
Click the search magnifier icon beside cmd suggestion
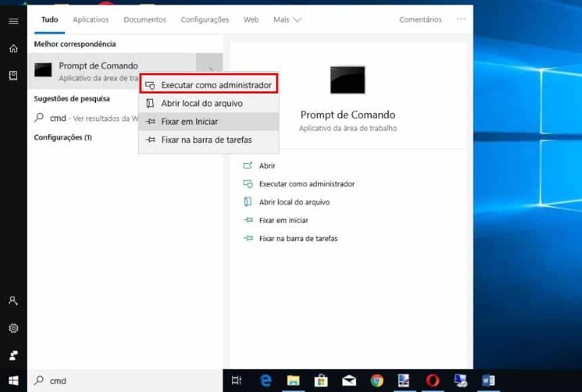(x=39, y=118)
